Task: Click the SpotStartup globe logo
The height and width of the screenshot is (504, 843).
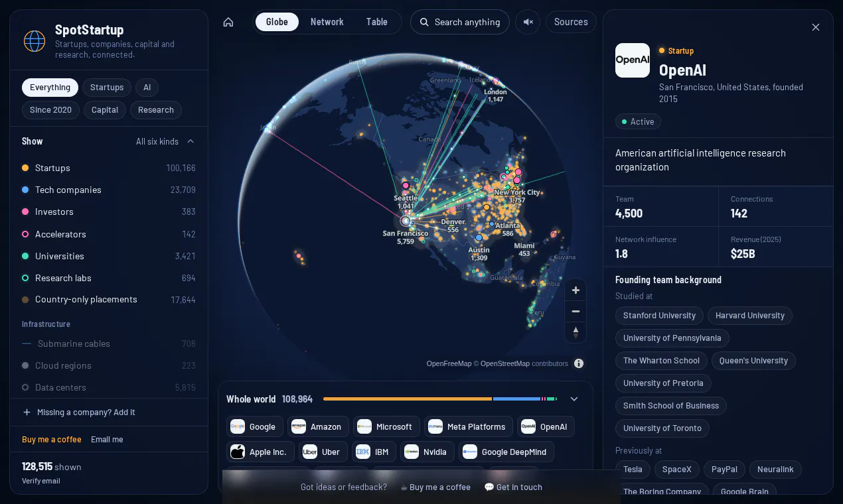Action: tap(35, 41)
